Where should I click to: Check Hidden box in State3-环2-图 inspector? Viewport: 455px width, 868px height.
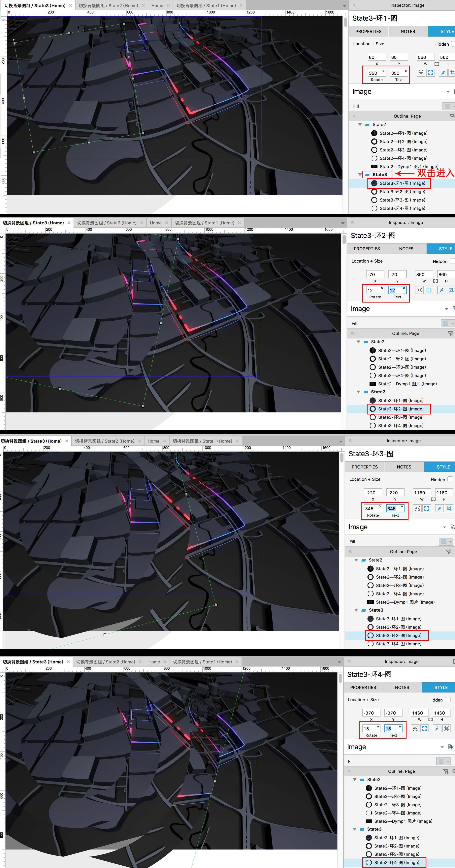[x=452, y=261]
